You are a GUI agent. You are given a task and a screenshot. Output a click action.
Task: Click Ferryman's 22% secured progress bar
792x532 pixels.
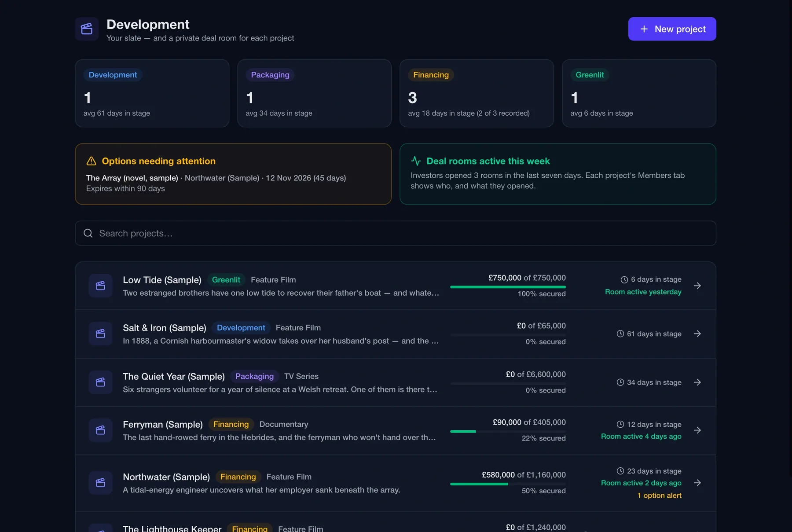click(508, 431)
